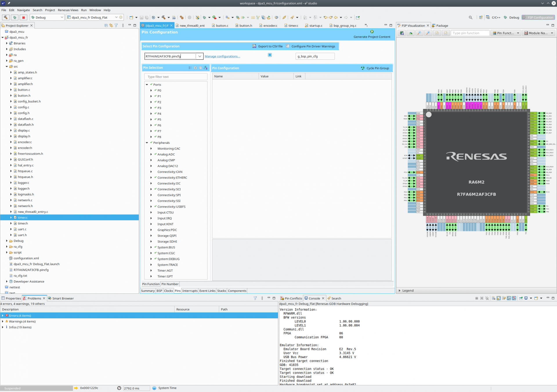This screenshot has height=392, width=557.
Task: Click the Export to CSV file icon
Action: (254, 46)
